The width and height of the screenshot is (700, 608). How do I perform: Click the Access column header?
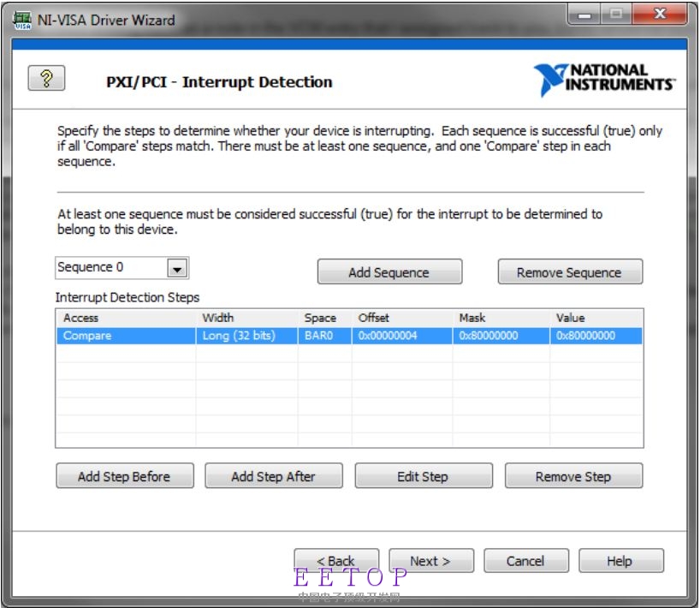tap(126, 318)
